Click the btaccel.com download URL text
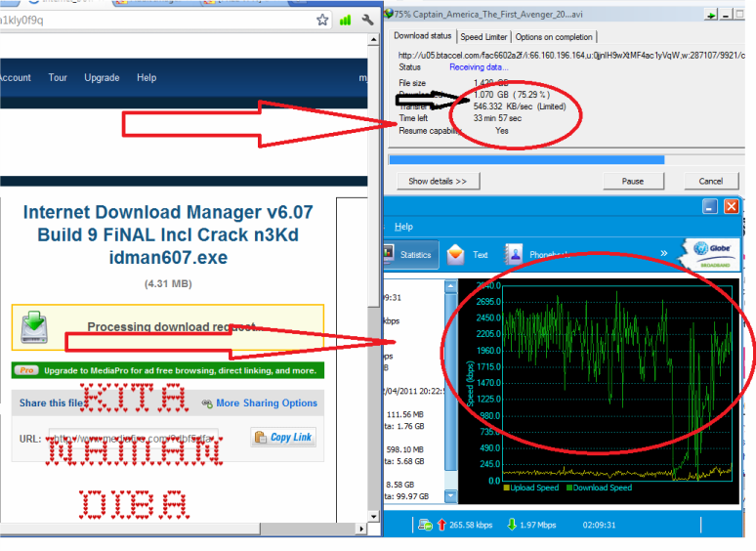 coord(571,56)
